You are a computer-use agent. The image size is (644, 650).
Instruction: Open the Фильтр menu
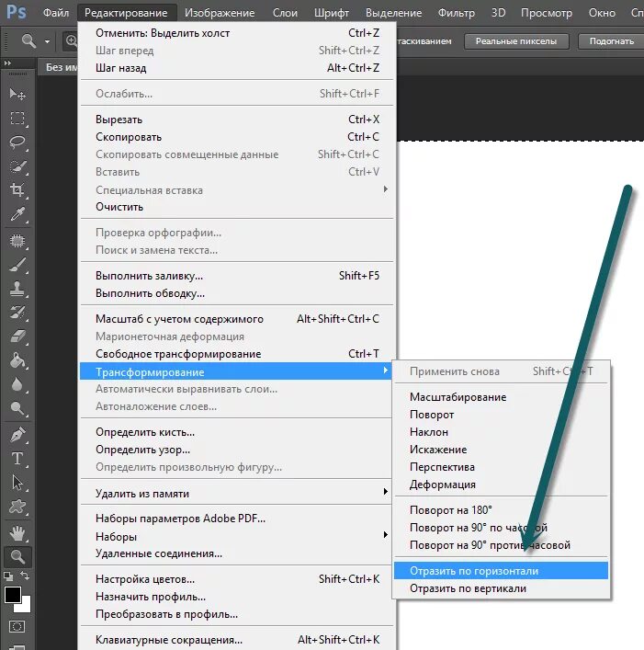(457, 13)
